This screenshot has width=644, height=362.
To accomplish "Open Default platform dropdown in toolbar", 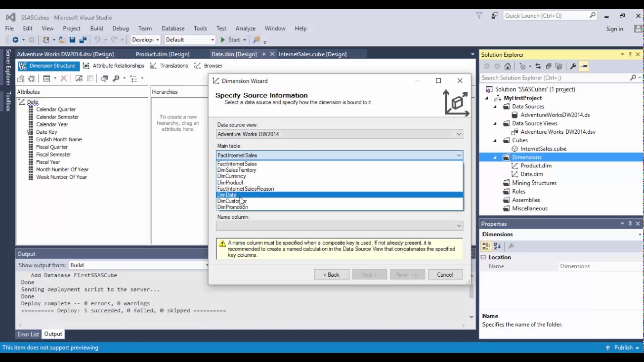I will click(212, 40).
